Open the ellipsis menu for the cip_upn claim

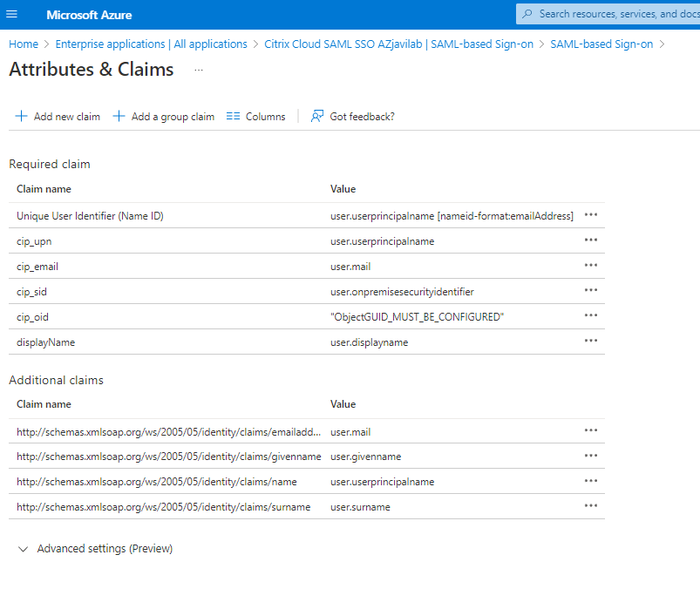pos(591,240)
